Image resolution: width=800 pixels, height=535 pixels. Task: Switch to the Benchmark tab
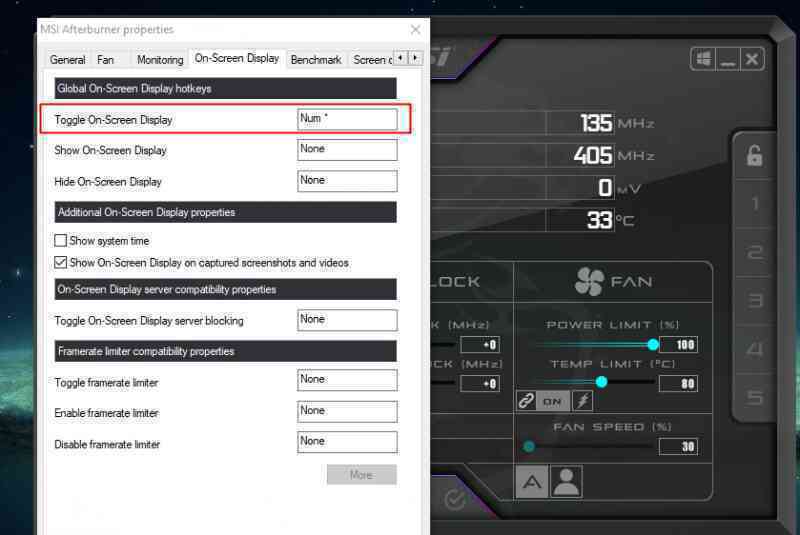316,60
